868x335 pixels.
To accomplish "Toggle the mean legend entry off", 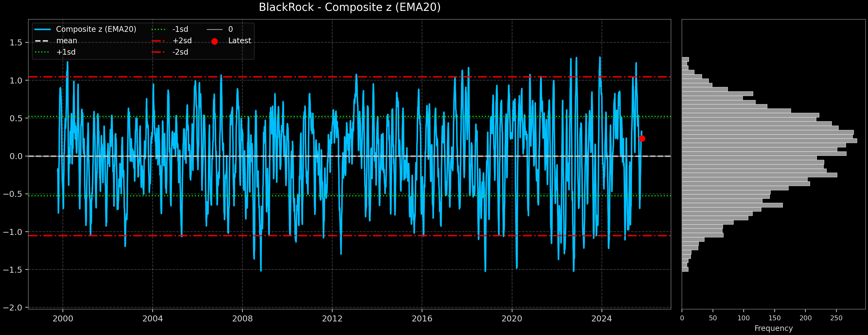I will (66, 41).
